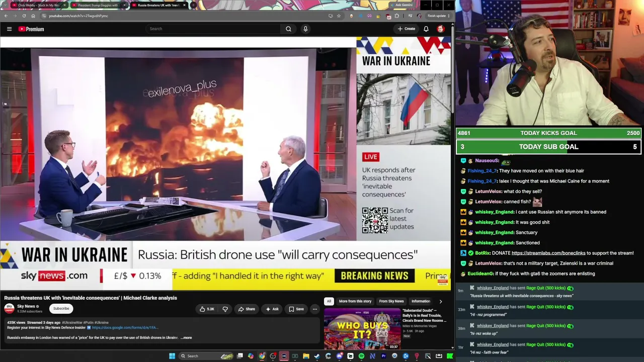Image resolution: width=644 pixels, height=362 pixels.
Task: Click the Ask button under the video
Action: [x=272, y=309]
